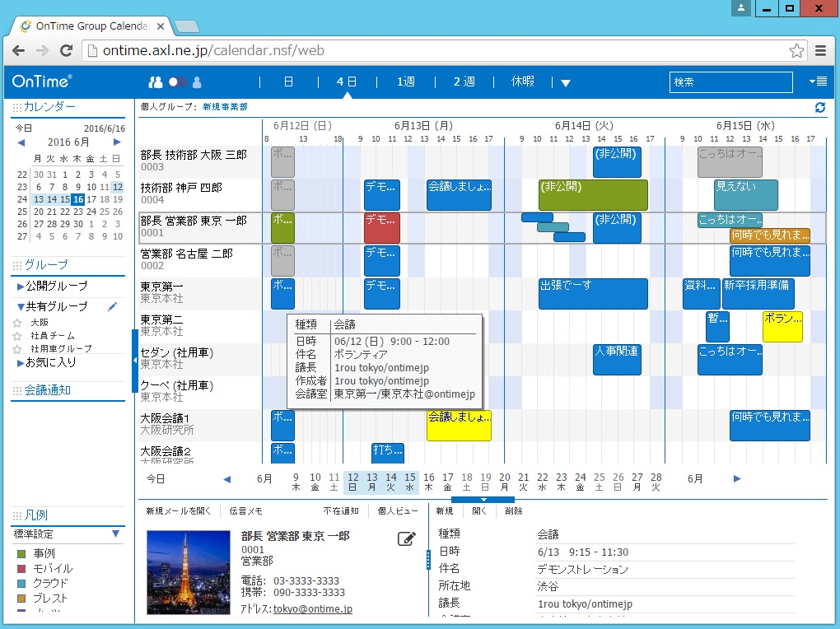This screenshot has width=840, height=629.
Task: Go to previous month in mini calendar
Action: click(21, 142)
